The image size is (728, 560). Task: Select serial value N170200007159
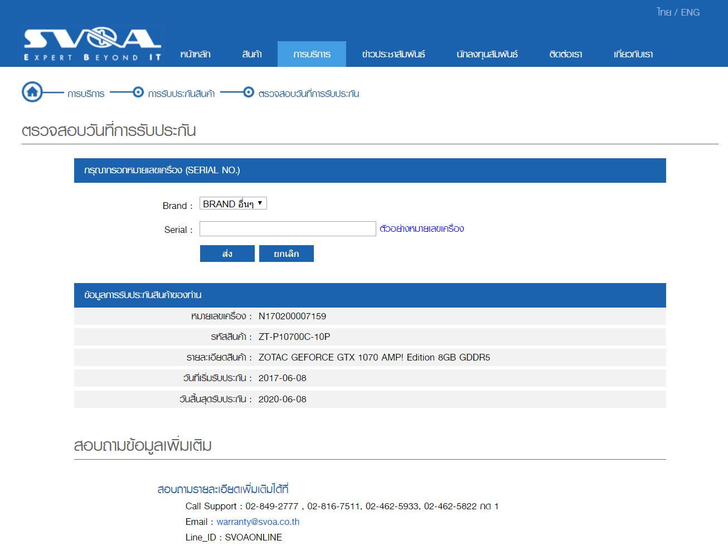point(292,316)
